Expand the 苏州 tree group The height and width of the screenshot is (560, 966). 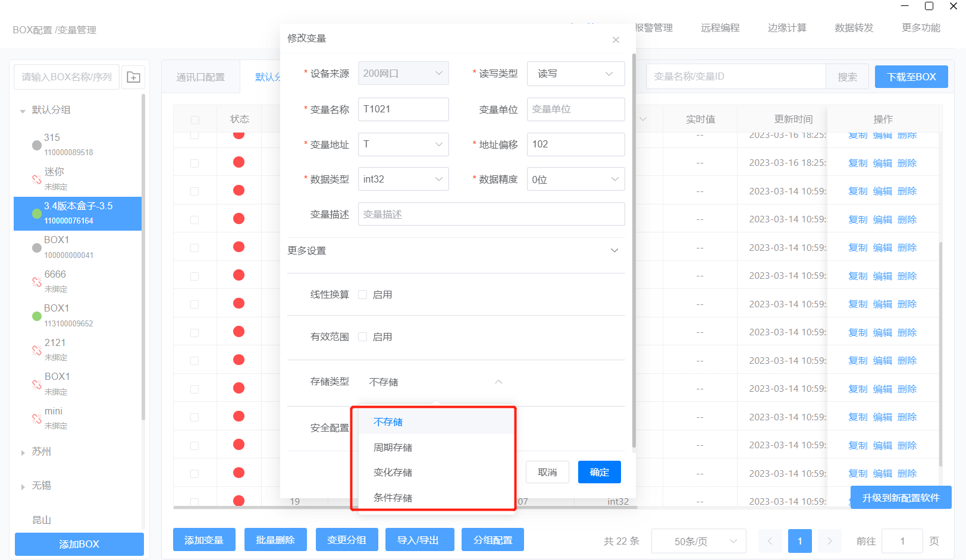click(23, 452)
